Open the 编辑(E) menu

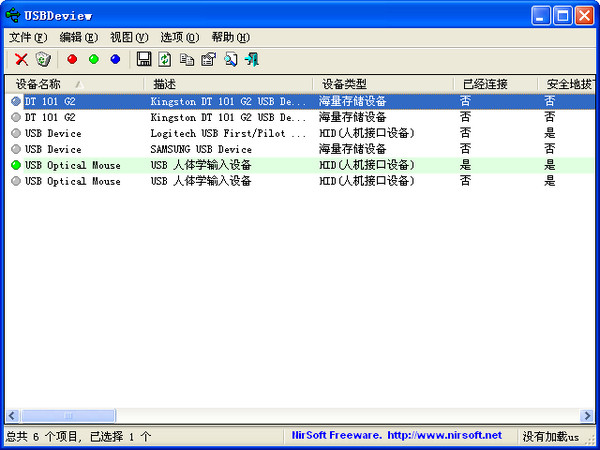tap(78, 38)
